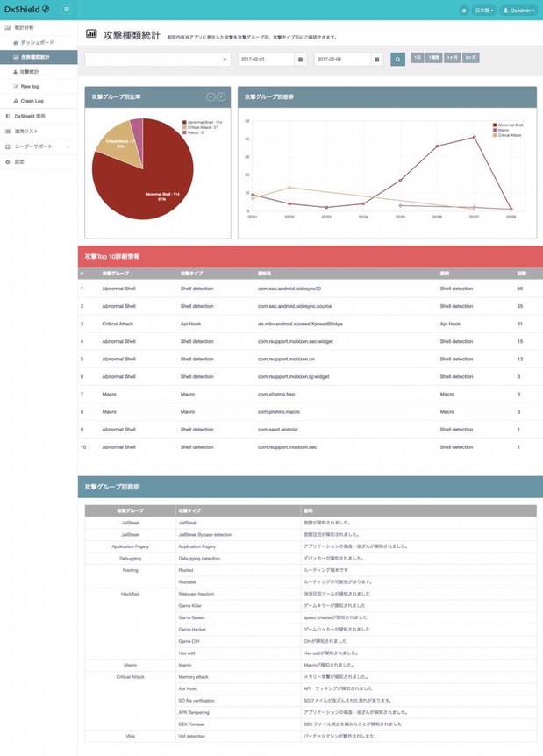Screen dimensions: 543x756
Task: Select the 1ヶ月 range button
Action: (452, 57)
